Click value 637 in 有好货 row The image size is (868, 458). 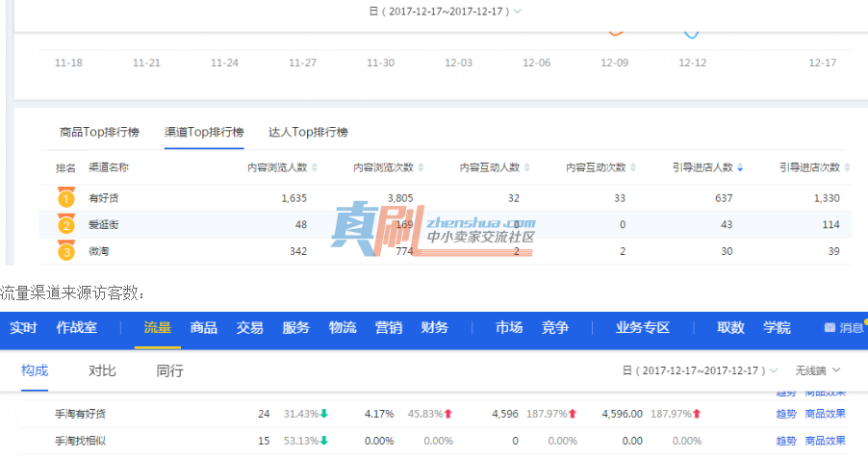click(724, 197)
